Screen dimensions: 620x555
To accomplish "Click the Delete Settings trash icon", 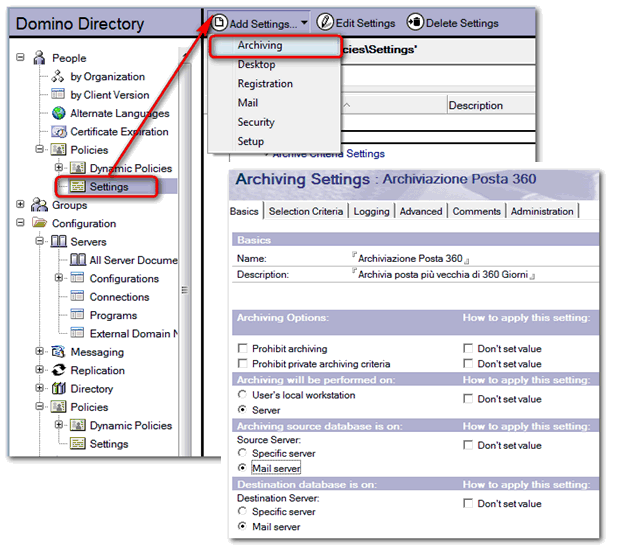I will point(415,22).
